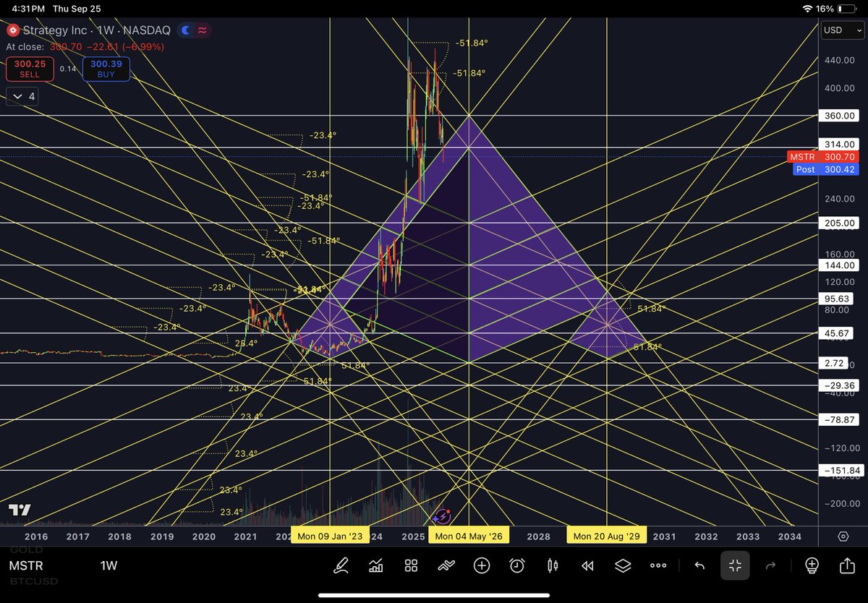Tap the Strategy Inc · 1W · NASDAQ title

(98, 31)
